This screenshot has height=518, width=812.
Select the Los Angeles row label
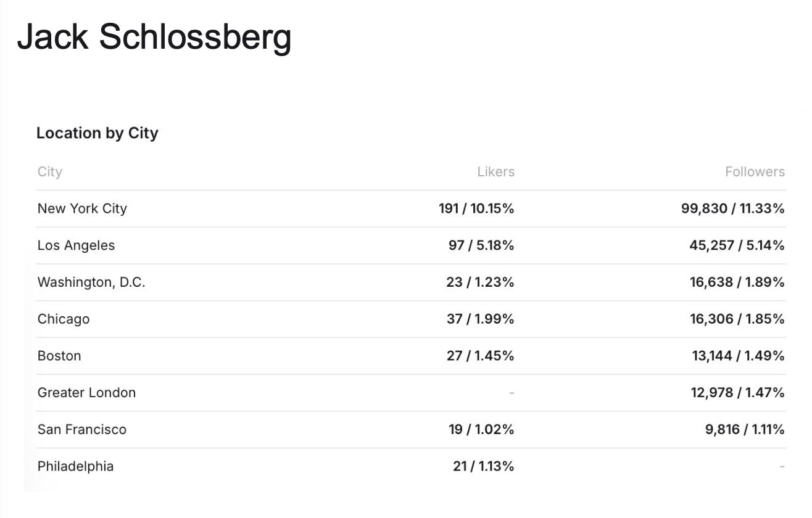(x=76, y=245)
